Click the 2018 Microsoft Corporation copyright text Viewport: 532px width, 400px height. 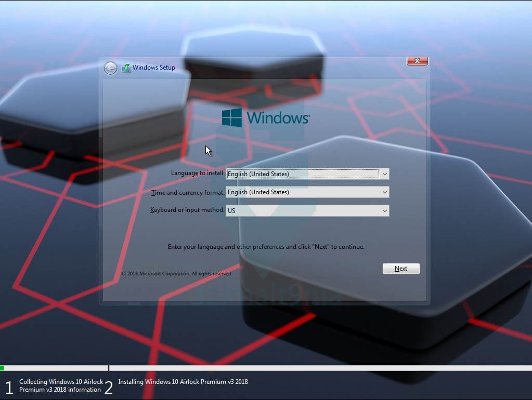pos(177,274)
